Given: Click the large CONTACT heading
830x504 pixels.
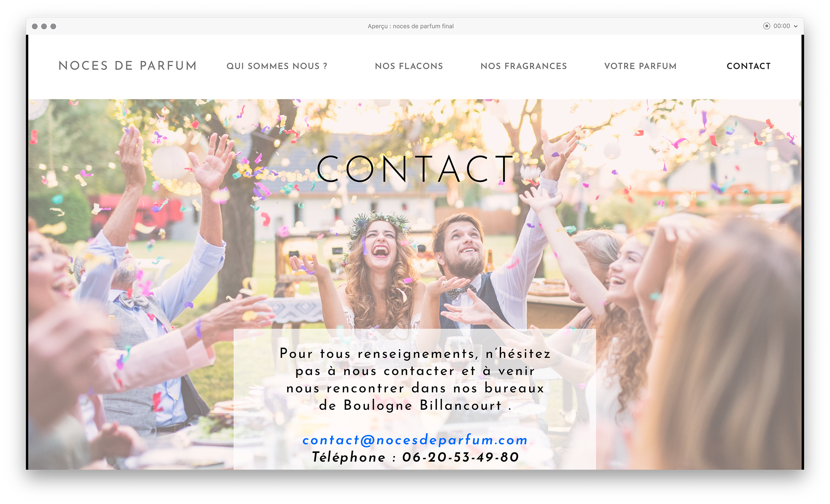Looking at the screenshot, I should coord(415,169).
